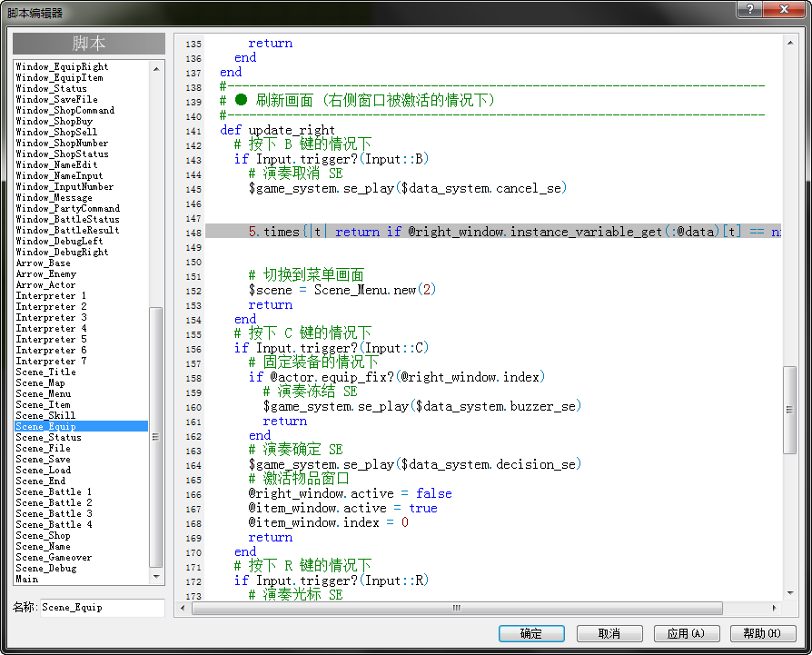Click the code editor vertical scrollbar thumb
812x655 pixels.
tap(789, 410)
